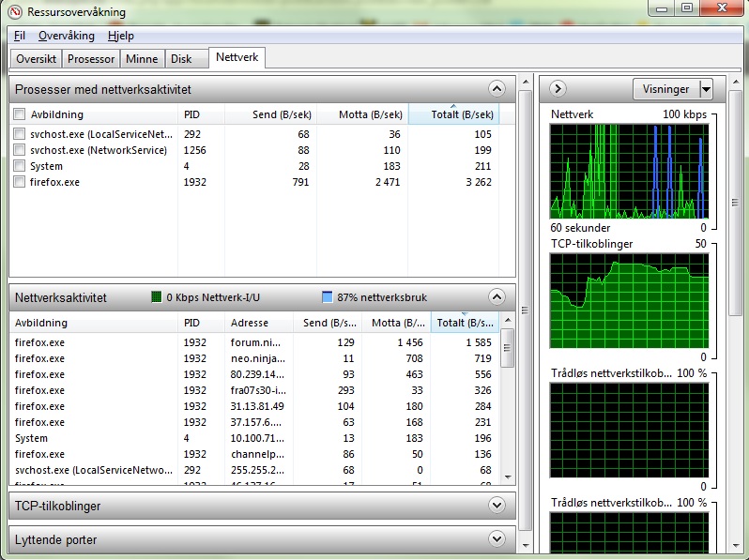This screenshot has width=749, height=560.
Task: Select the Nettverk tab
Action: point(237,57)
